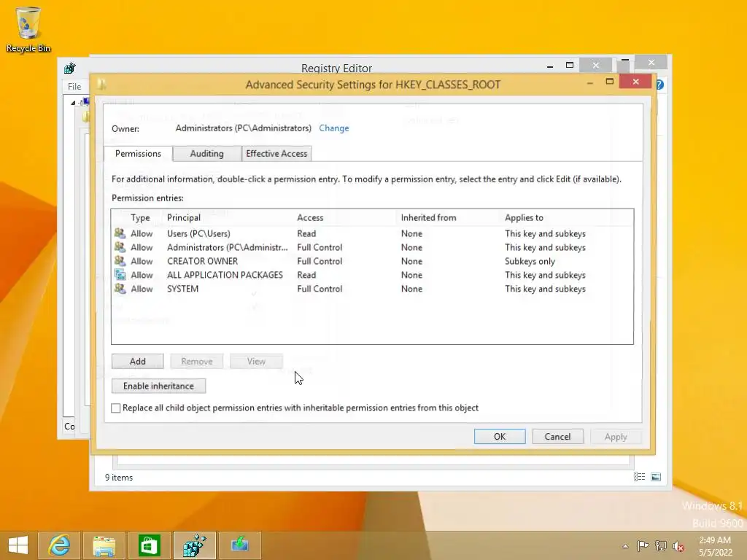Collapse the registry tree Computer node
Image resolution: width=747 pixels, height=560 pixels.
click(x=73, y=102)
